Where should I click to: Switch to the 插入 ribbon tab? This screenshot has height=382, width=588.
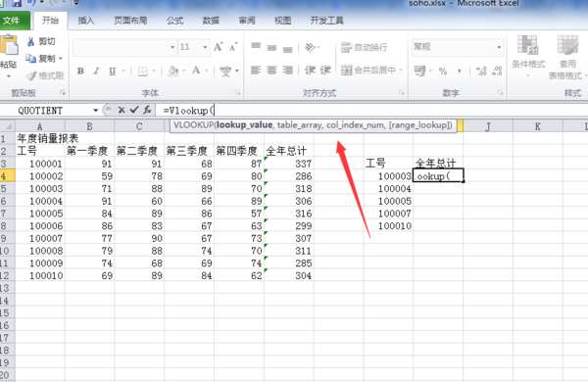pyautogui.click(x=86, y=21)
